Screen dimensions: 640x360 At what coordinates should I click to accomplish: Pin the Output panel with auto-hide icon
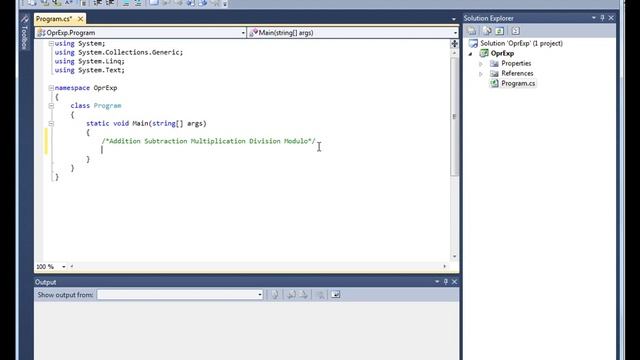446,282
